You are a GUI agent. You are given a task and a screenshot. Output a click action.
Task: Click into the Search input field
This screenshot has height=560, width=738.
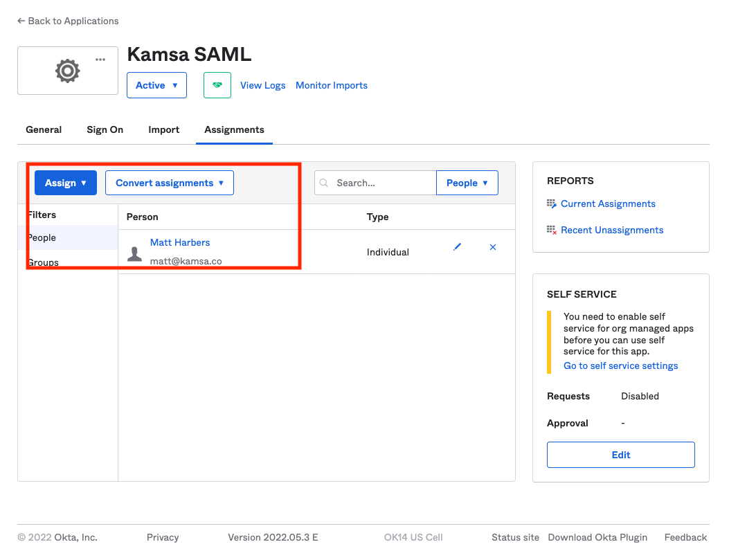pos(376,183)
